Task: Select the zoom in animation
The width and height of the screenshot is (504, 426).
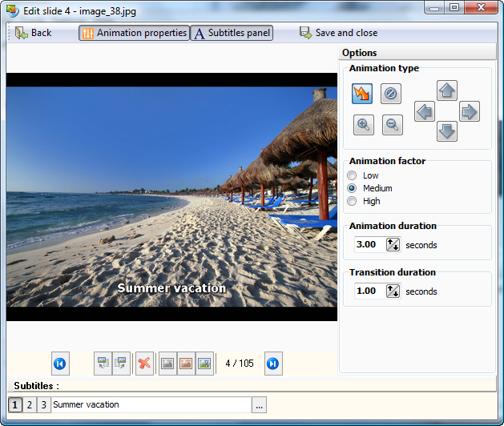Action: click(364, 124)
